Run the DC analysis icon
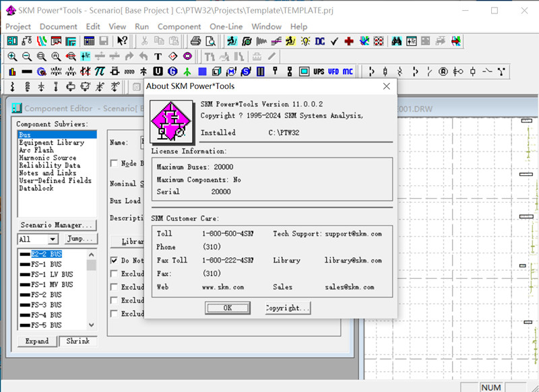Screen dimensions: 539x392 click(x=320, y=41)
